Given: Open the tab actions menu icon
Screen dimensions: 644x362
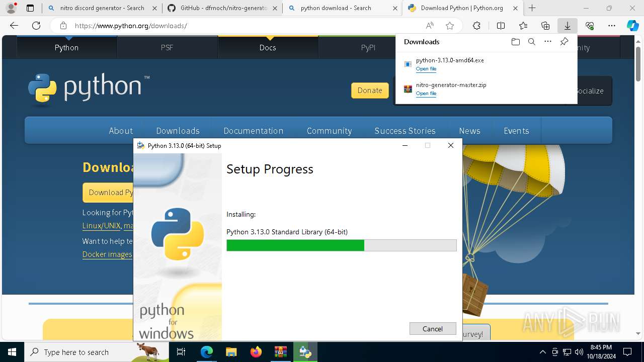Looking at the screenshot, I should tap(30, 8).
